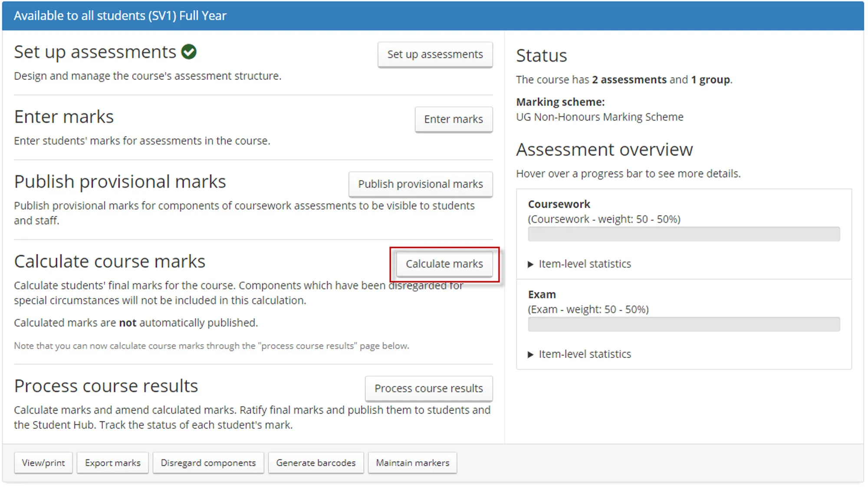Click the Set up assessments heading
The image size is (868, 487).
[x=95, y=52]
